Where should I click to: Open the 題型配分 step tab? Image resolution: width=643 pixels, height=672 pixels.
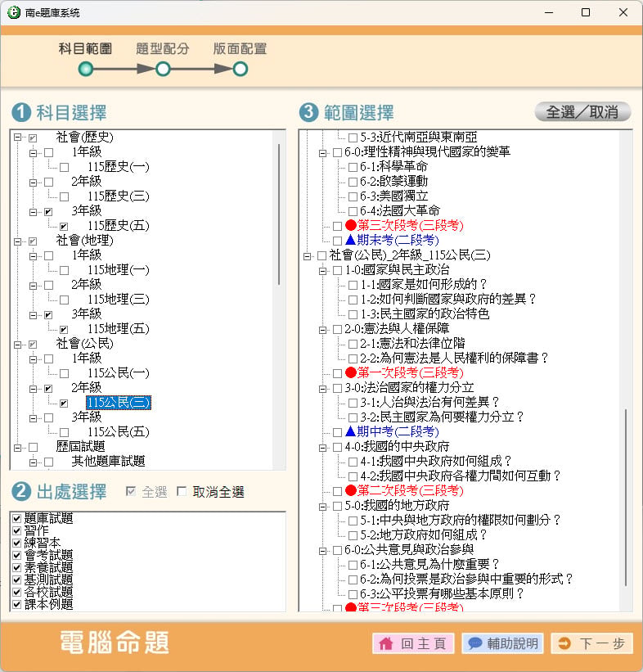pyautogui.click(x=162, y=49)
